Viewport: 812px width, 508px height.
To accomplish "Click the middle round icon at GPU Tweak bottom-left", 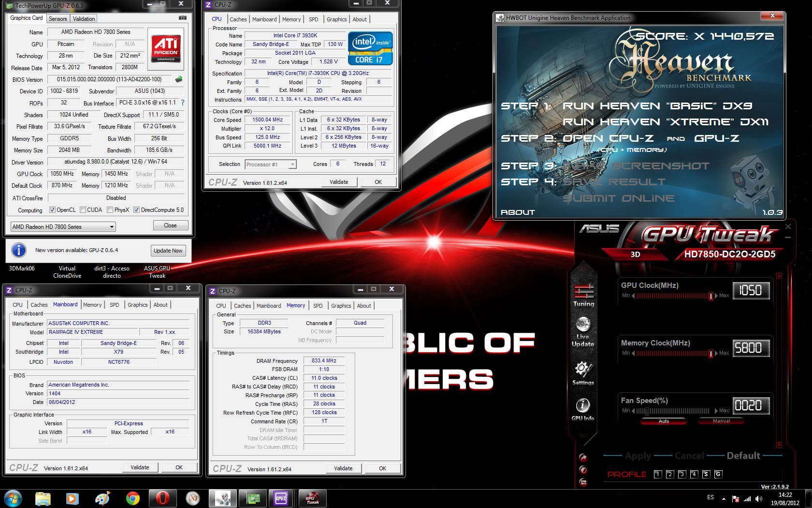I will pyautogui.click(x=583, y=470).
